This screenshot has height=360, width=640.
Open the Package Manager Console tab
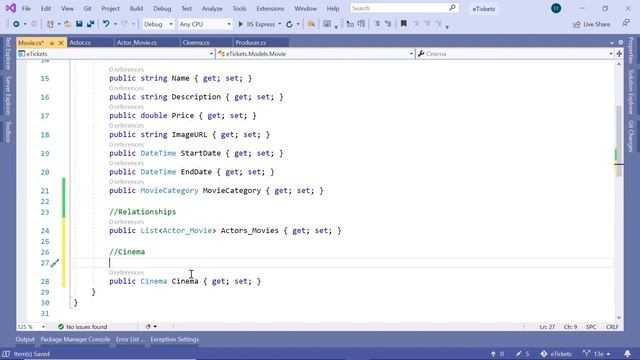tap(75, 340)
